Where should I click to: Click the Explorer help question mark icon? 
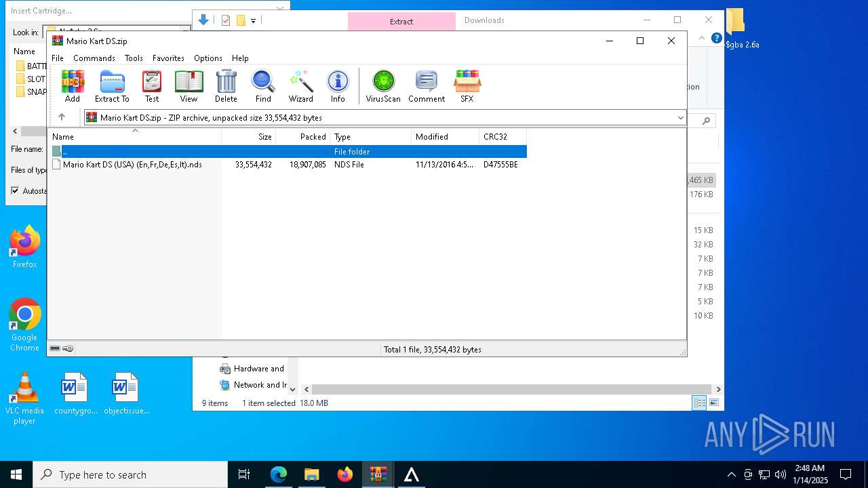tap(716, 38)
